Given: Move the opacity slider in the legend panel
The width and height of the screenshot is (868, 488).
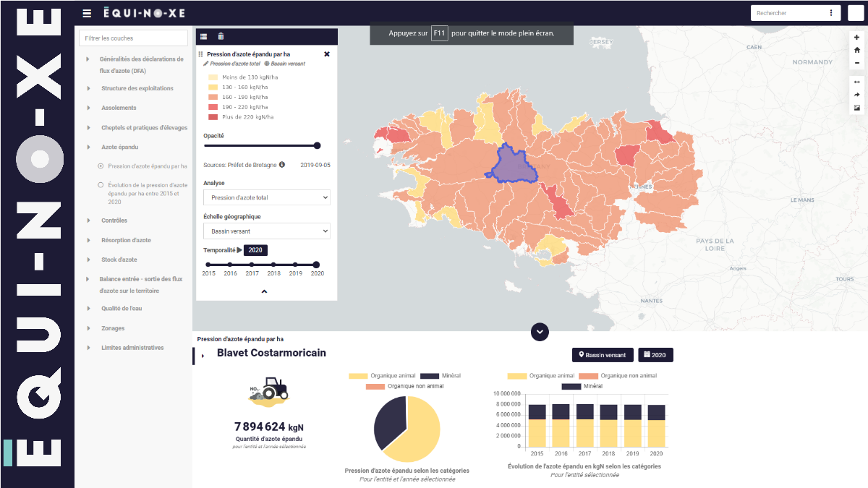Looking at the screenshot, I should (316, 145).
